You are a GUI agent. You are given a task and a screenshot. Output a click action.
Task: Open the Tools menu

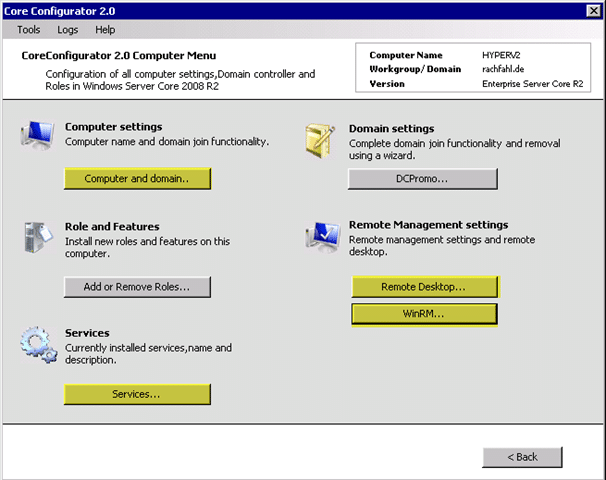[29, 30]
